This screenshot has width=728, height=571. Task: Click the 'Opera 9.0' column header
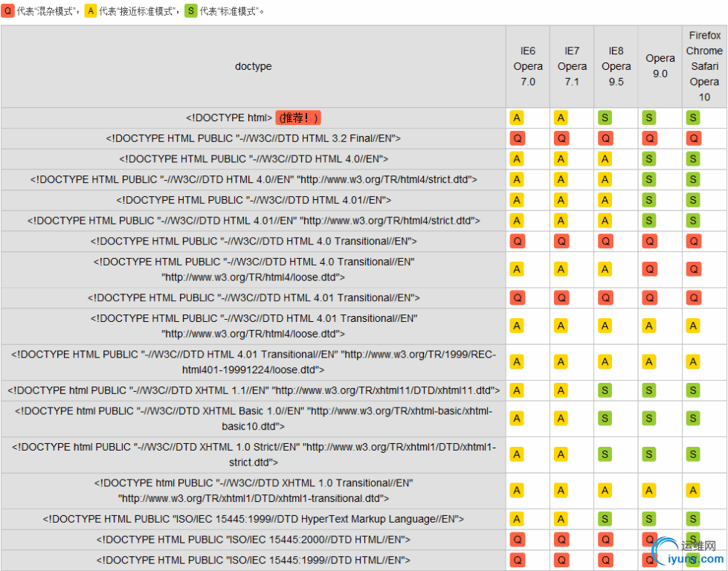click(660, 66)
